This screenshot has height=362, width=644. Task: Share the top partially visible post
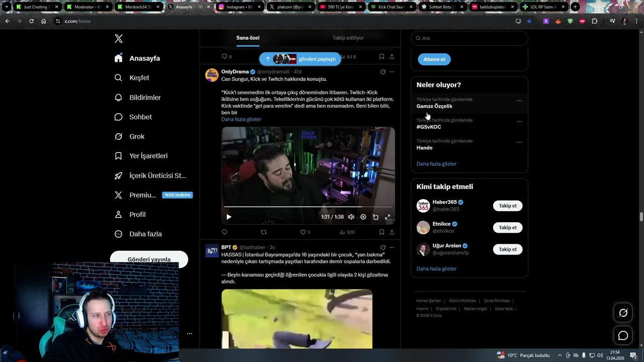(x=392, y=57)
